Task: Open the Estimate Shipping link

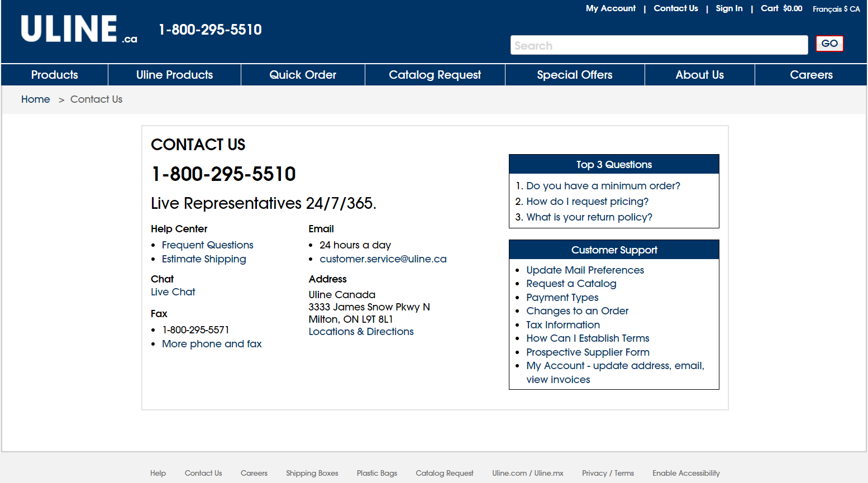Action: (204, 259)
